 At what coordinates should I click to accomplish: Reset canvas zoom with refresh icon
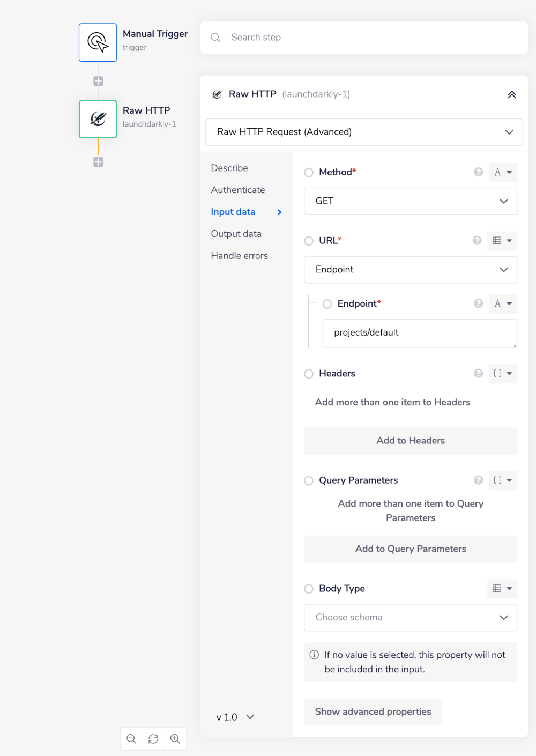click(x=153, y=738)
